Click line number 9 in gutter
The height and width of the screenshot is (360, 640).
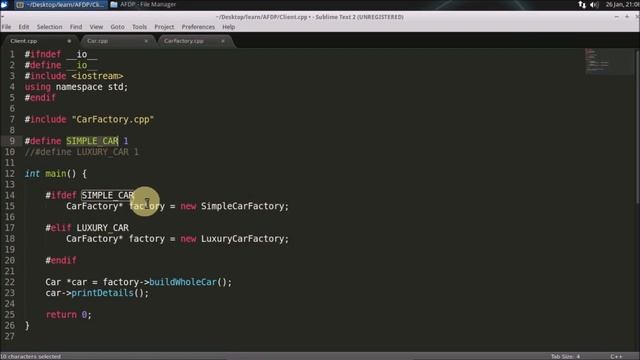point(12,141)
